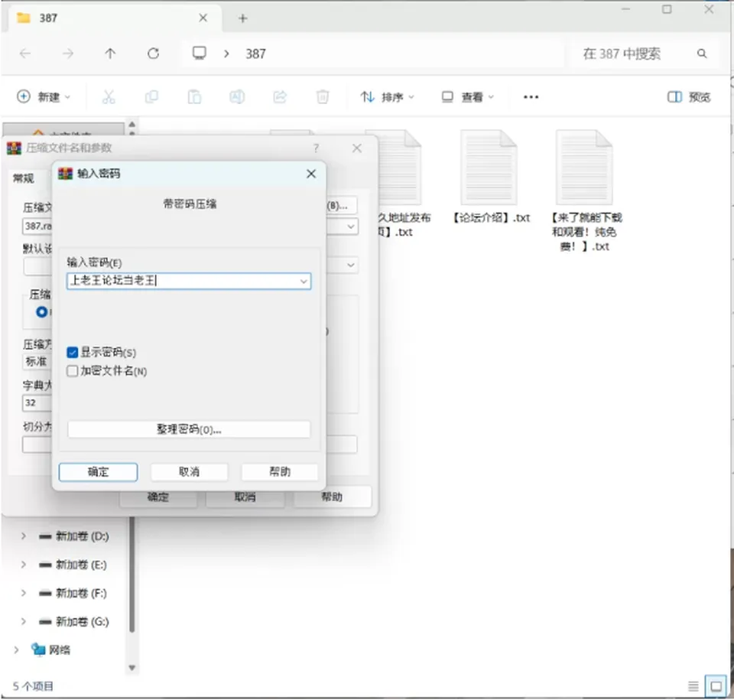The image size is (734, 700).
Task: Click the Cut scissors icon
Action: (x=109, y=97)
